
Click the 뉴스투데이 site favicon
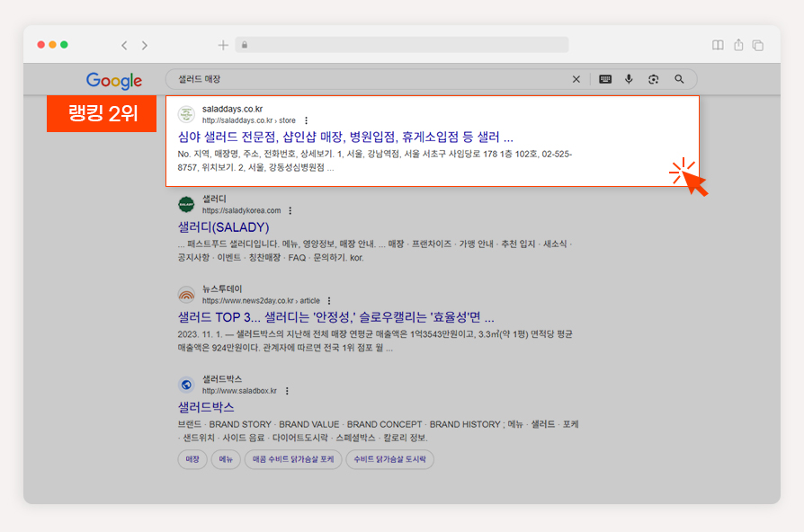pyautogui.click(x=186, y=295)
